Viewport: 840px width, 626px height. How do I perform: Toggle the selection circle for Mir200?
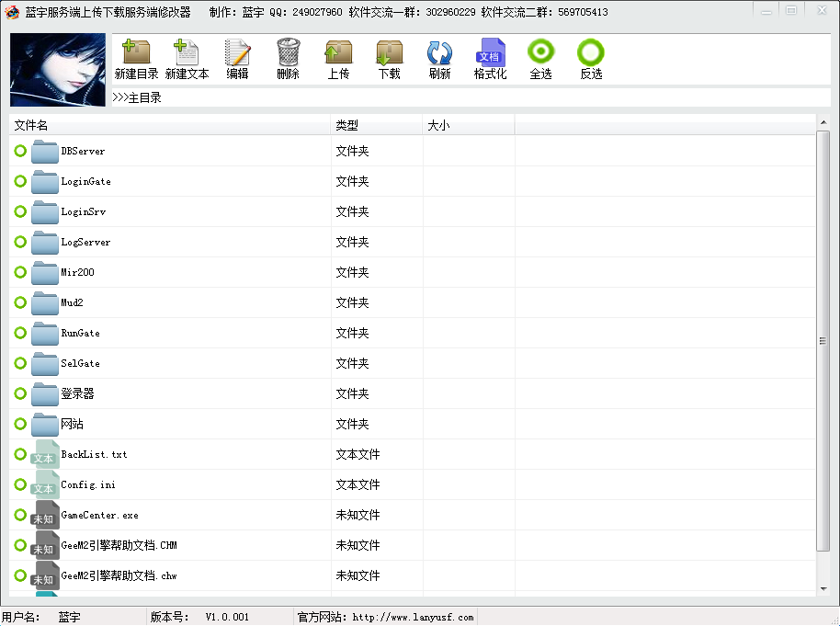20,272
